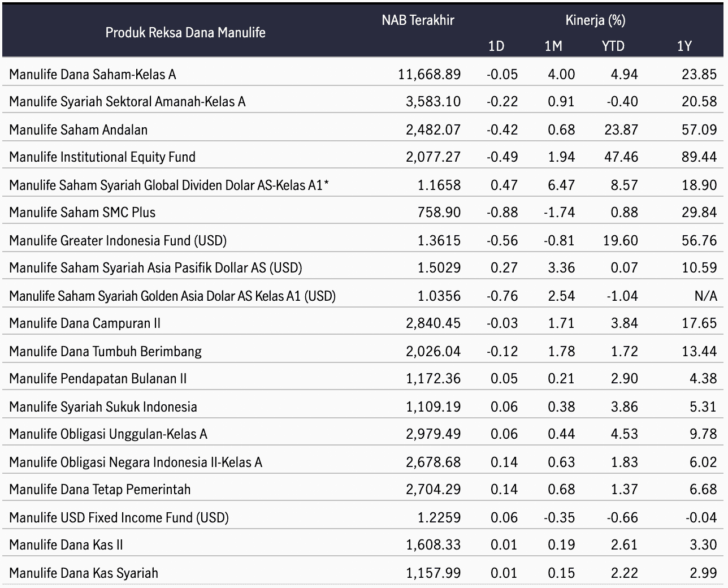The image size is (728, 588).
Task: Click 'Manulife Saham SMC Plus' fund name
Action: click(82, 212)
